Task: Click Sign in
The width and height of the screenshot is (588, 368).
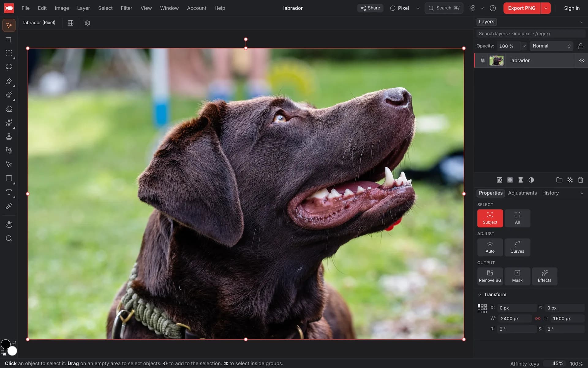Action: point(571,8)
